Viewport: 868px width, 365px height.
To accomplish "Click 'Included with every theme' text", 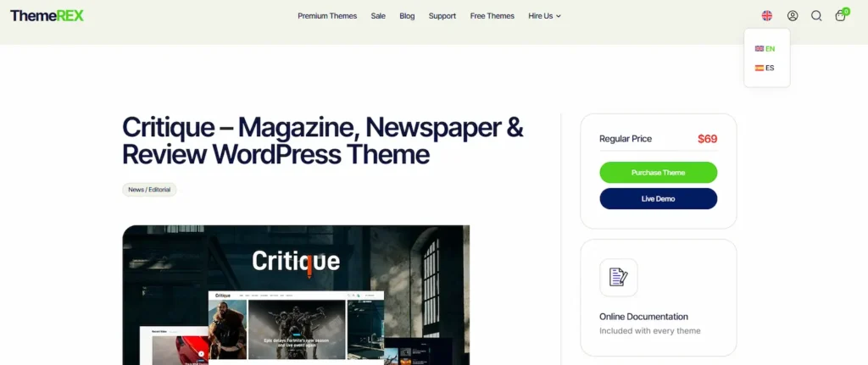I will tap(650, 331).
